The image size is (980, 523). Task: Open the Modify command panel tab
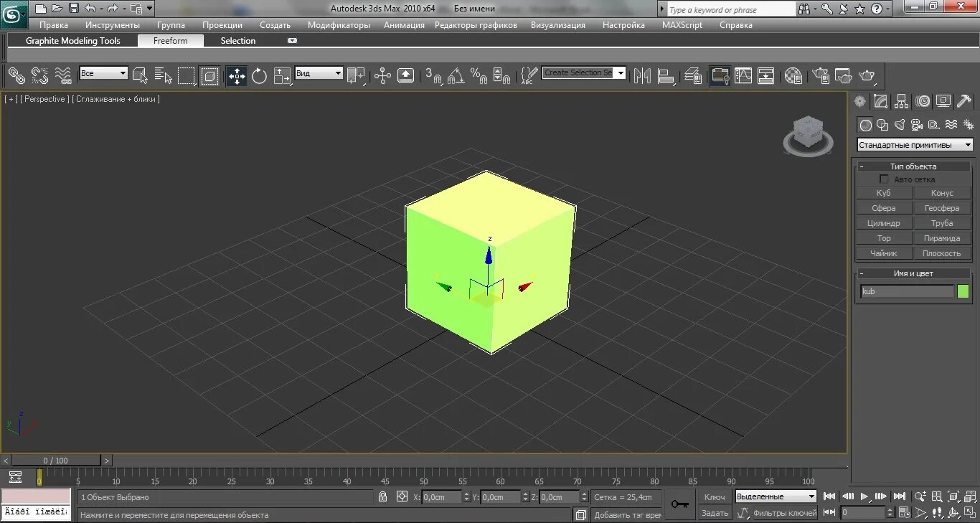[880, 102]
